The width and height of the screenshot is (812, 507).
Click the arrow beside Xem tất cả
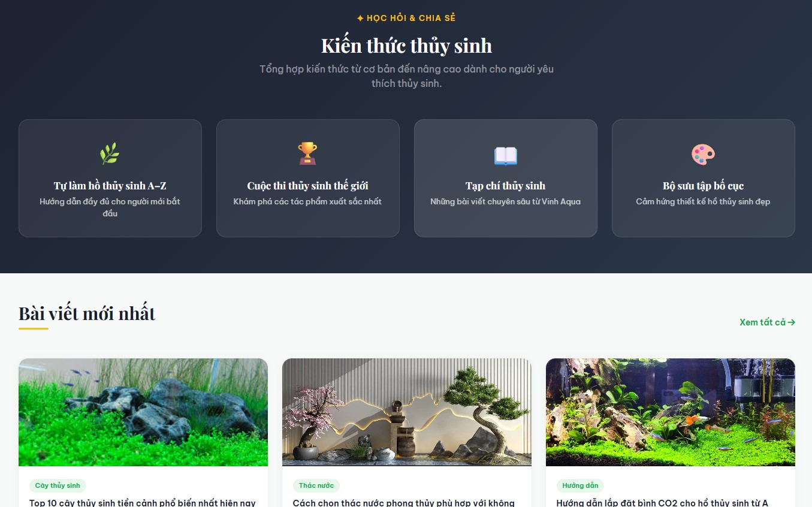[x=792, y=322]
